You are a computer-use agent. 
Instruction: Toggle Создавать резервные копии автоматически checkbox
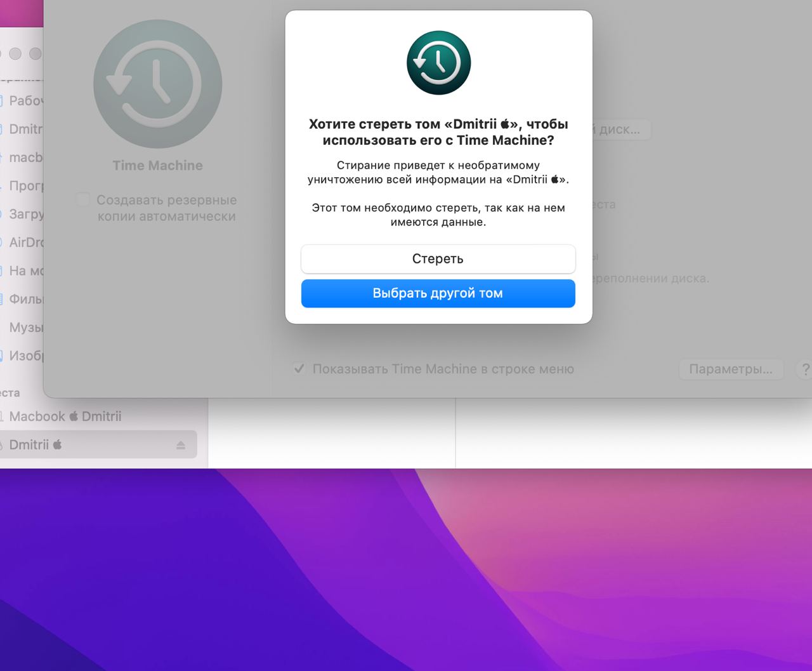coord(82,199)
